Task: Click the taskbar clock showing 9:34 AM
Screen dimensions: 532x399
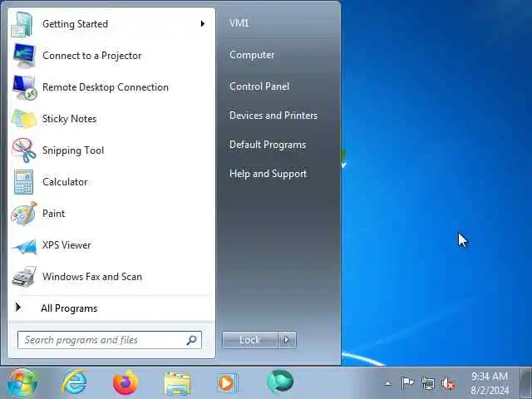Action: tap(490, 383)
